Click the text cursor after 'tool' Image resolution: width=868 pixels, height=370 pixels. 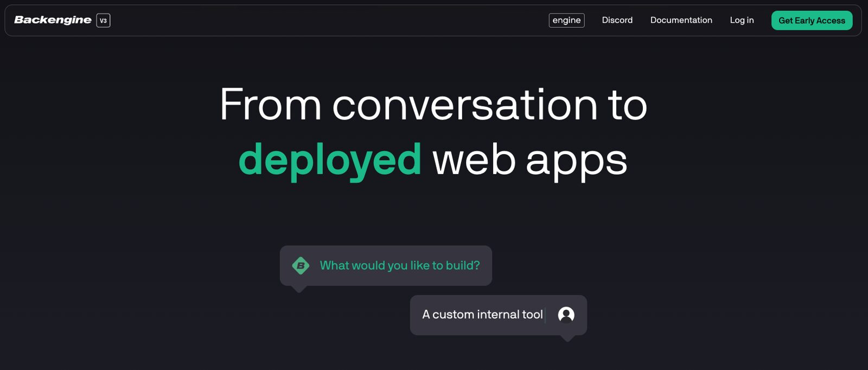point(545,315)
